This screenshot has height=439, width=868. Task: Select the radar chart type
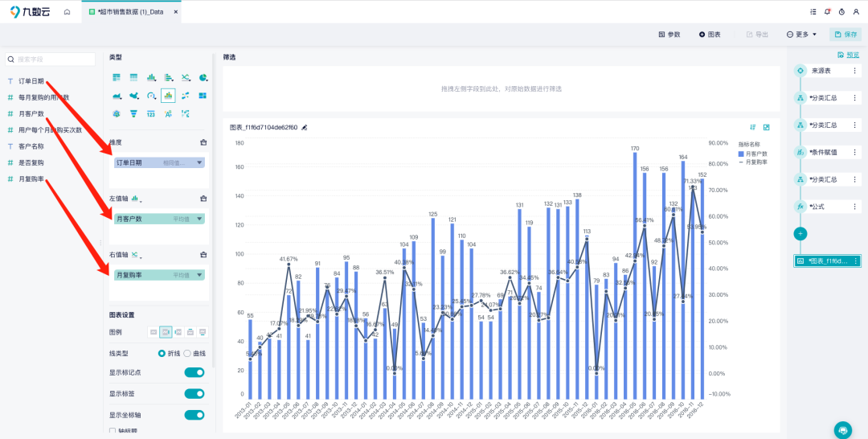coord(117,113)
